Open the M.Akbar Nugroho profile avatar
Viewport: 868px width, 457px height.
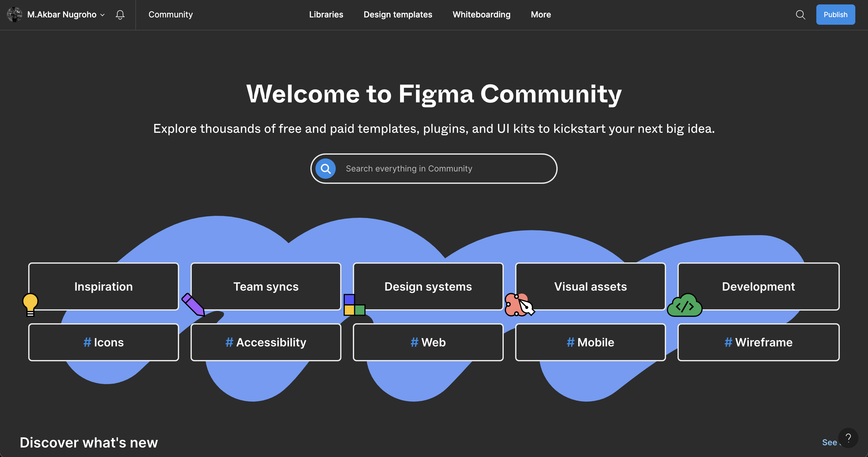(14, 15)
